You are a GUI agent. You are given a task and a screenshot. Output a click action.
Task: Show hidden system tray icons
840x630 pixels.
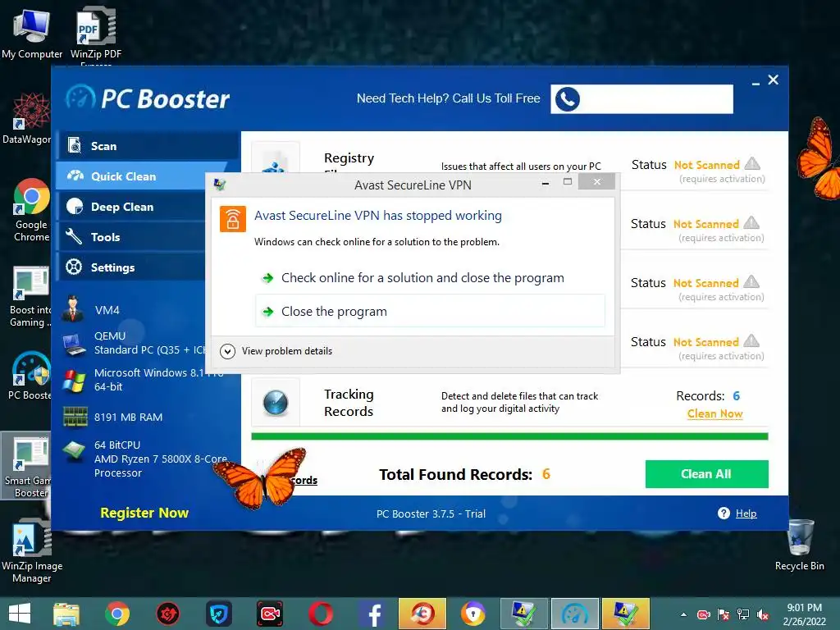(683, 614)
